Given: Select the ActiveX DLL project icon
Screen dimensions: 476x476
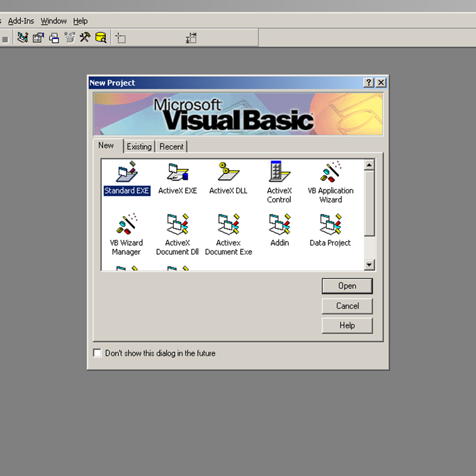Looking at the screenshot, I should (x=228, y=172).
